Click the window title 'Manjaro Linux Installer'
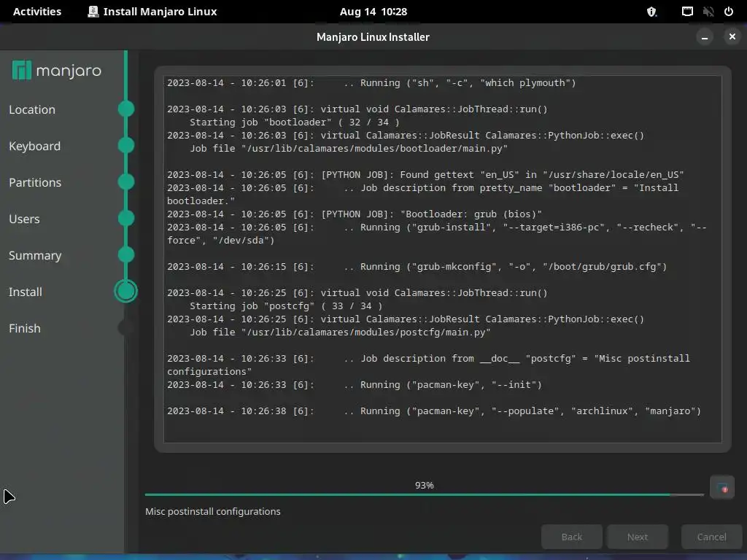The height and width of the screenshot is (560, 747). (x=373, y=36)
